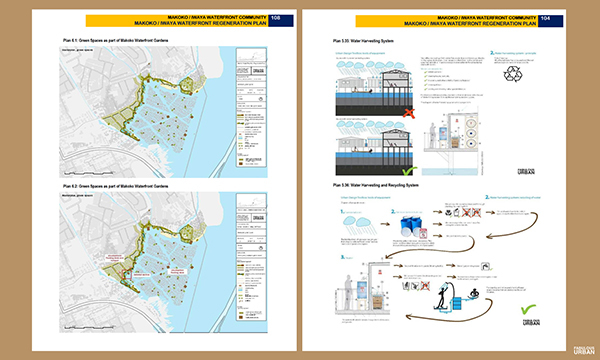This screenshot has height=360, width=600.
Task: Click the large green checkmark above Urban logo
Action: [528, 309]
